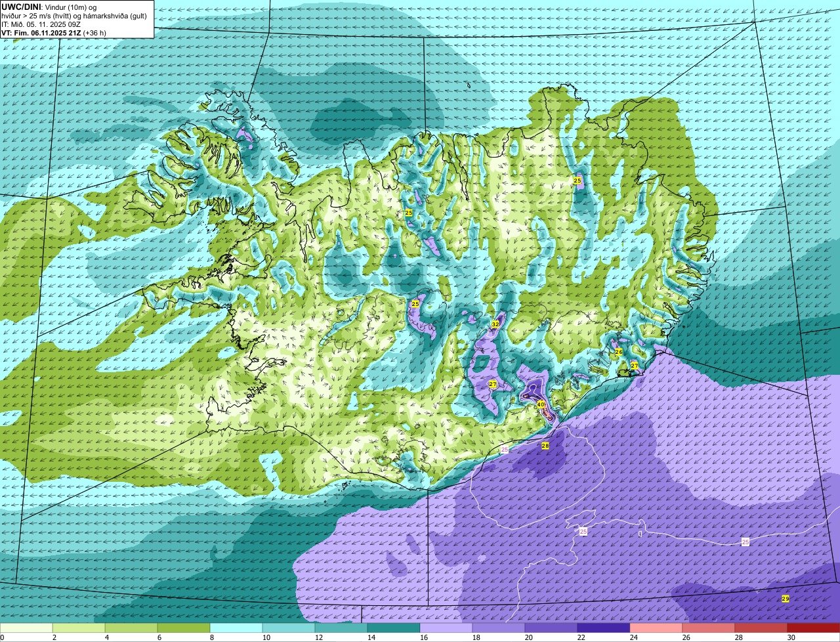840x642 pixels.
Task: Click the olive green 6–8 m/s legend swatch
Action: 184,628
